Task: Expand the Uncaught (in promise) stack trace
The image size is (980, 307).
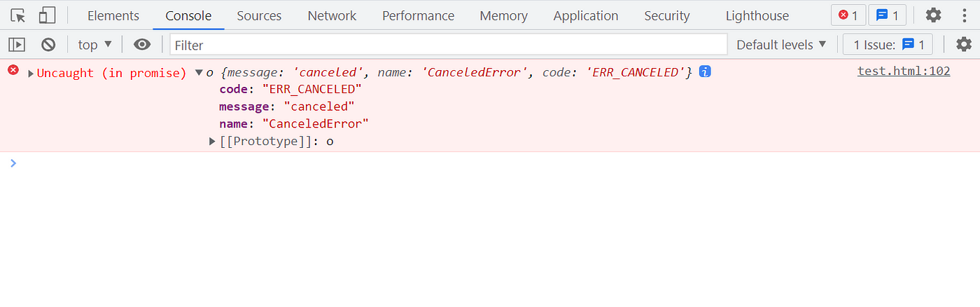Action: coord(31,73)
